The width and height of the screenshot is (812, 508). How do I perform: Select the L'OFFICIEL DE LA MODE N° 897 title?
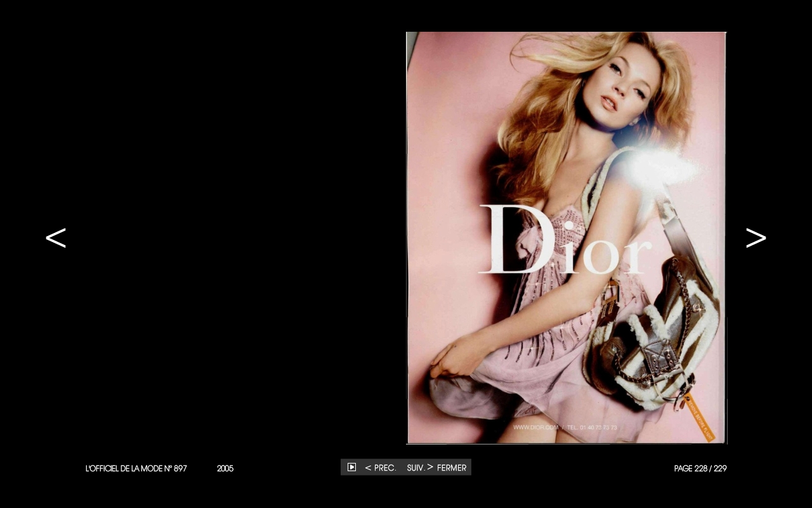tap(136, 469)
